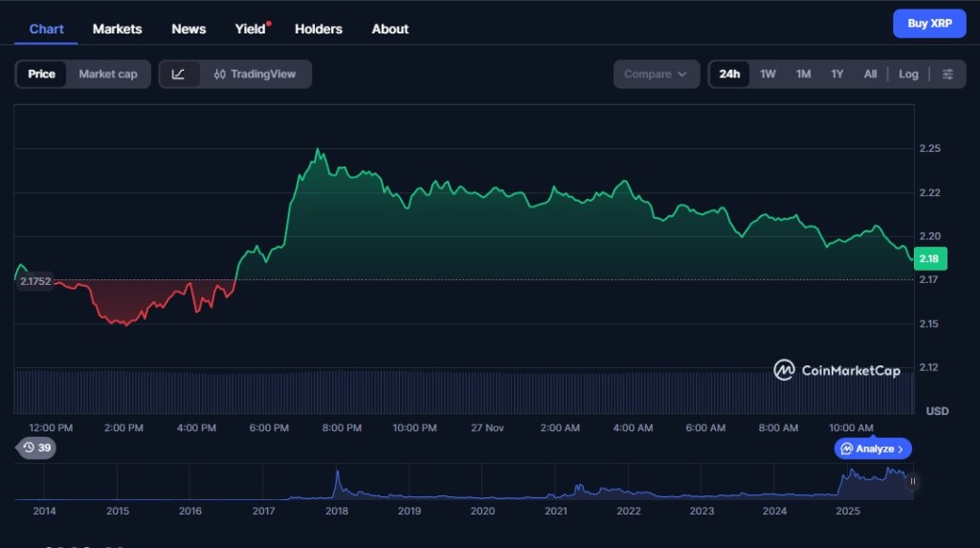The image size is (980, 548).
Task: Select the 1W time range
Action: coord(768,75)
